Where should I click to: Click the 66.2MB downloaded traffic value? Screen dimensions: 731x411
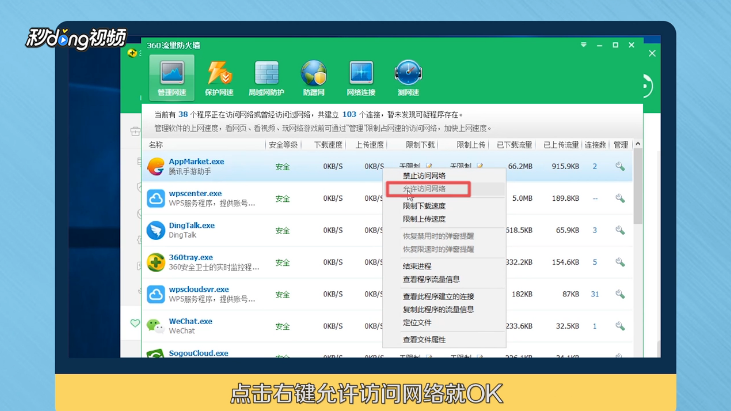click(x=520, y=166)
